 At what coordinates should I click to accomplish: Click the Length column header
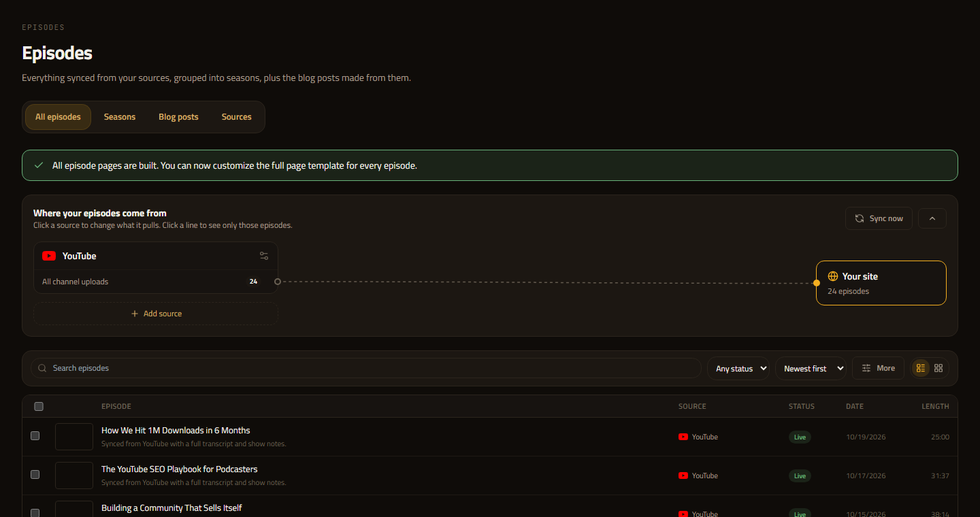click(x=936, y=406)
